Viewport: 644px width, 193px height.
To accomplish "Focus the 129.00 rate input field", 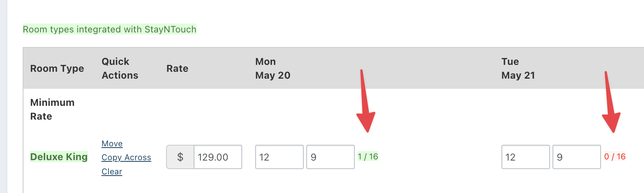I will coord(218,157).
